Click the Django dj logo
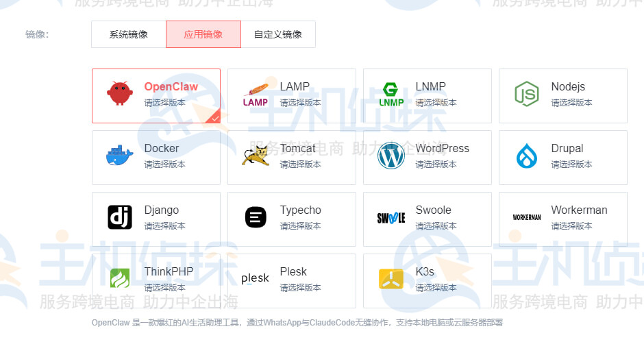The width and height of the screenshot is (644, 344). click(120, 217)
